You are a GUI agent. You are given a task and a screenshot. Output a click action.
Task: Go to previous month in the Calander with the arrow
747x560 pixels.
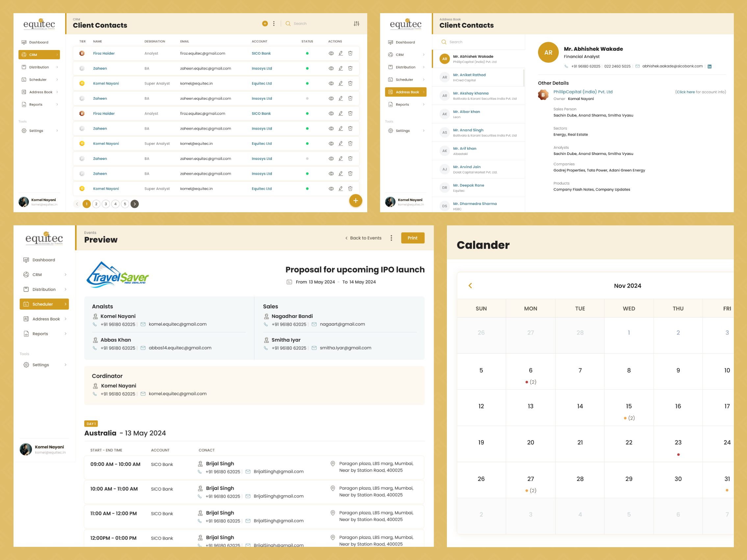coord(470,286)
